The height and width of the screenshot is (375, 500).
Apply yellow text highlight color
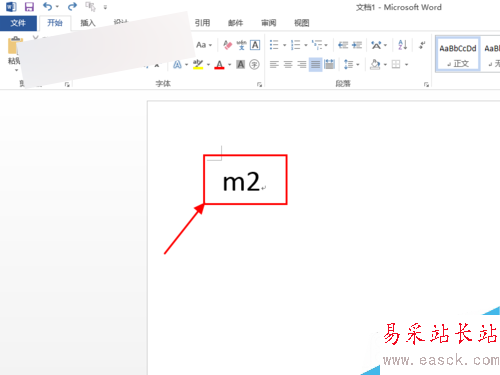click(x=198, y=64)
